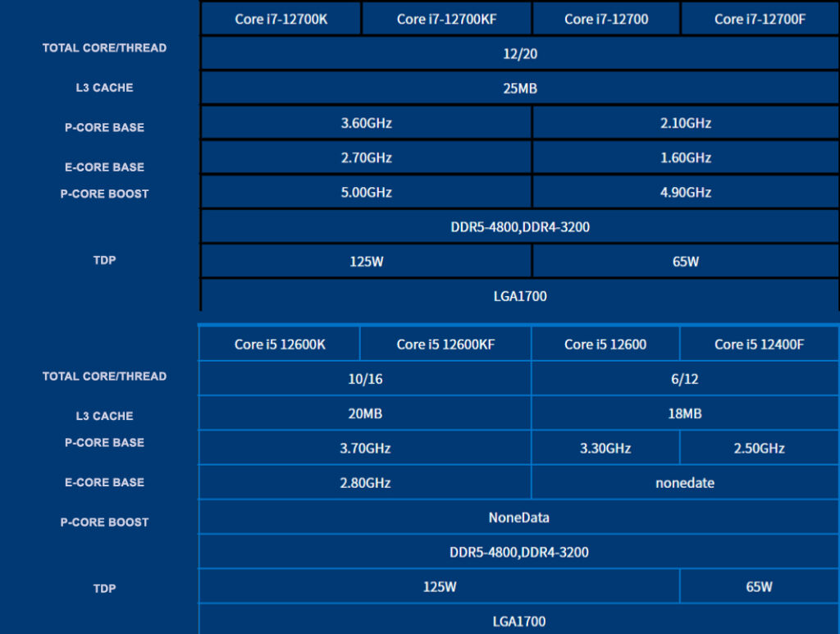
Task: Click the P-CORE BASE row label
Action: point(104,127)
